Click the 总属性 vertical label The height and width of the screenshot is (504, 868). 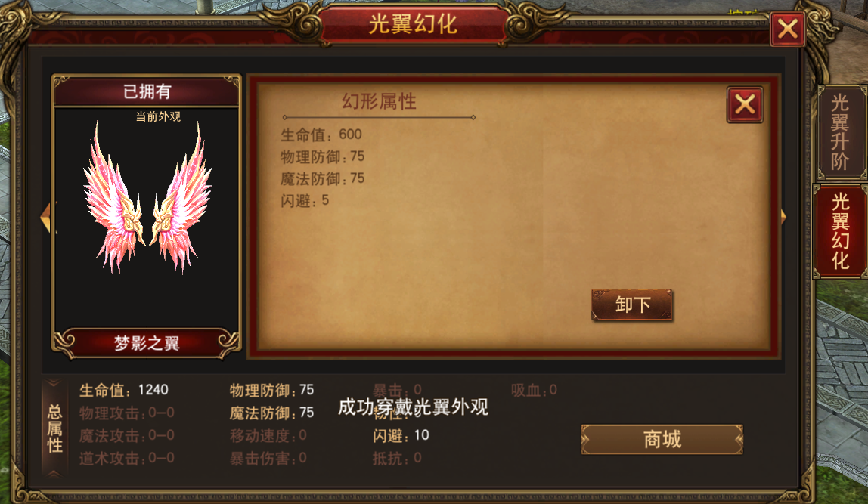point(54,428)
